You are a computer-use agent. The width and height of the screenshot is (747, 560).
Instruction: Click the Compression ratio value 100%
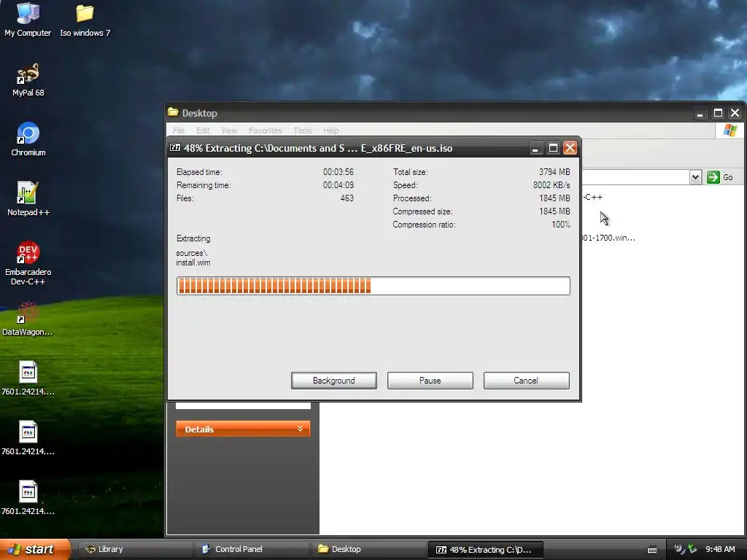561,225
